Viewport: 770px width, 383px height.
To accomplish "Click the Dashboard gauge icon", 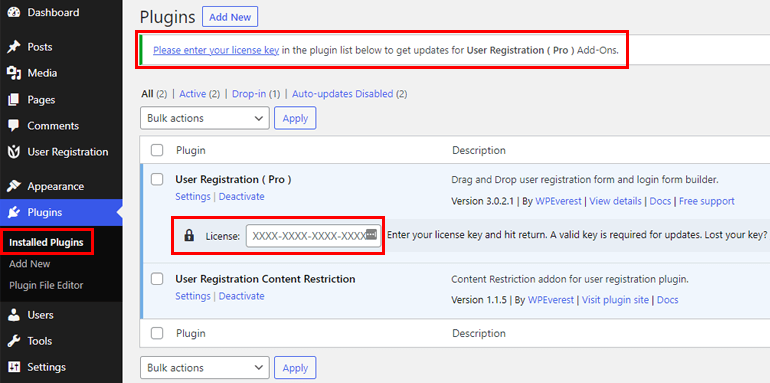I will tap(14, 12).
